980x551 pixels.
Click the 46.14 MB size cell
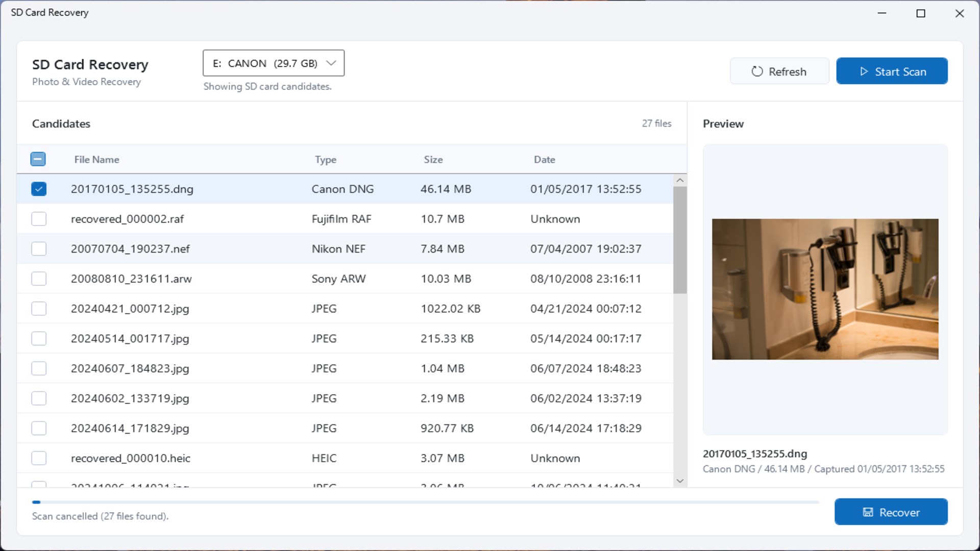click(446, 189)
